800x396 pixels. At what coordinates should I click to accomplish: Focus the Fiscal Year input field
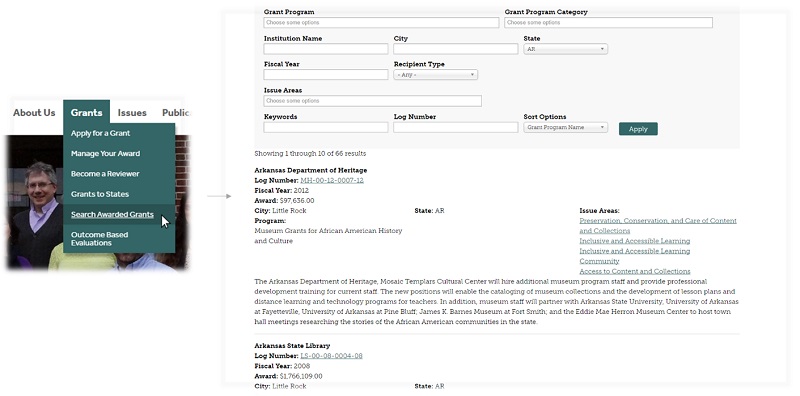coord(326,75)
